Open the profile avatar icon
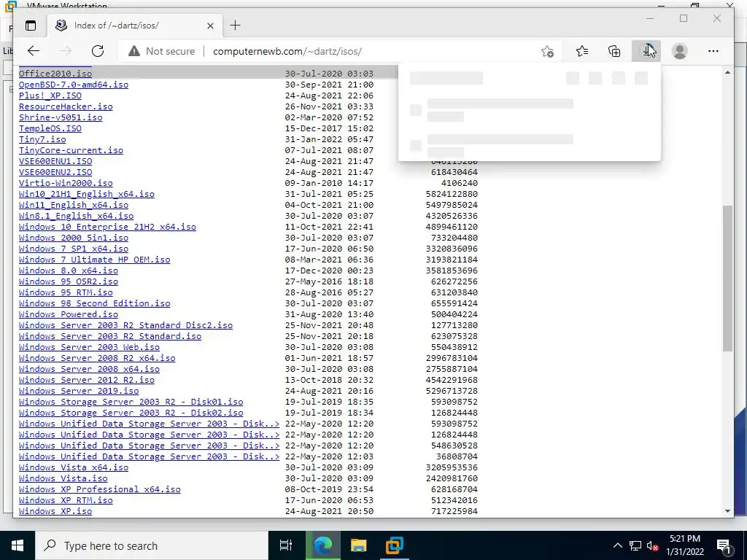747x560 pixels. coord(680,51)
